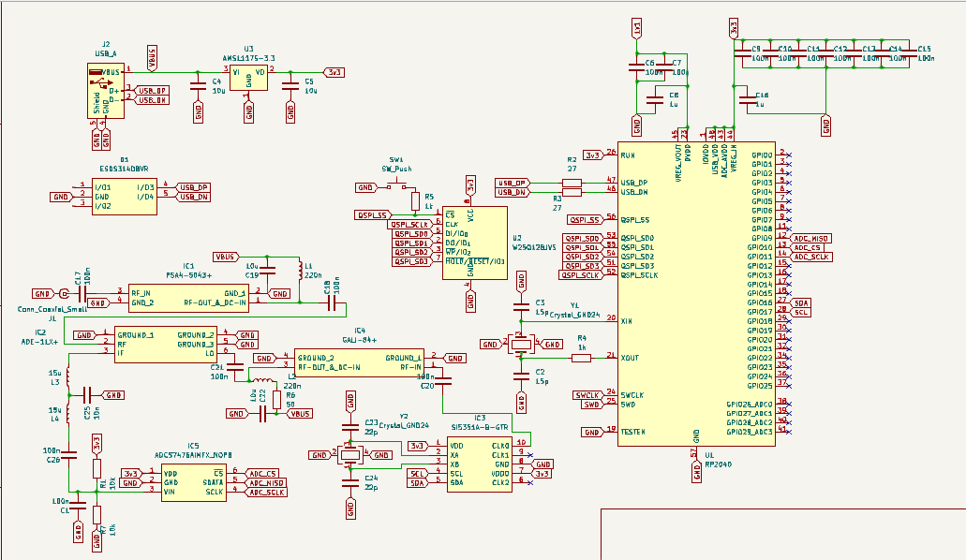The image size is (966, 560).
Task: Select the IC3 SI5351A-B-GTR clock generator block
Action: click(480, 464)
